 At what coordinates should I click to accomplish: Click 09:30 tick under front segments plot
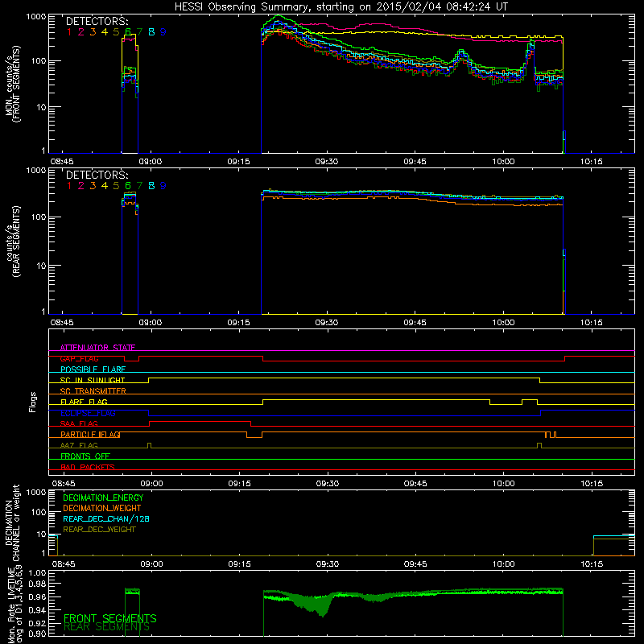click(327, 162)
